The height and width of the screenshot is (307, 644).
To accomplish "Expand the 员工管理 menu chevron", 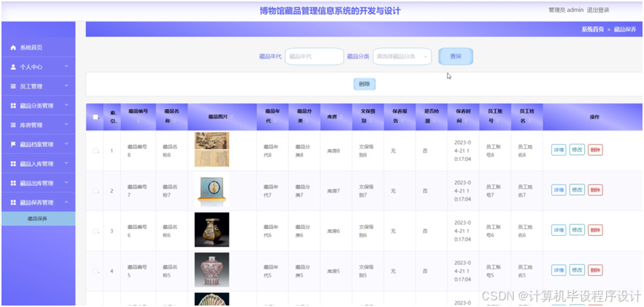I will coord(67,86).
